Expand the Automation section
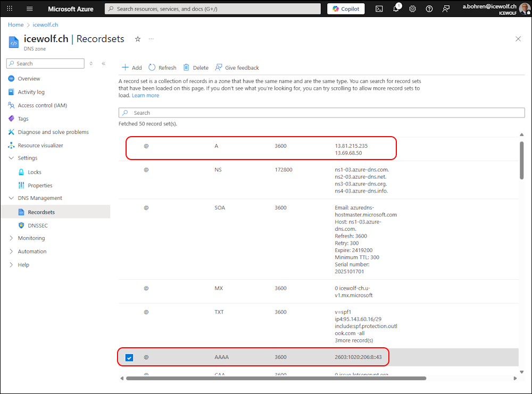 pyautogui.click(x=12, y=252)
